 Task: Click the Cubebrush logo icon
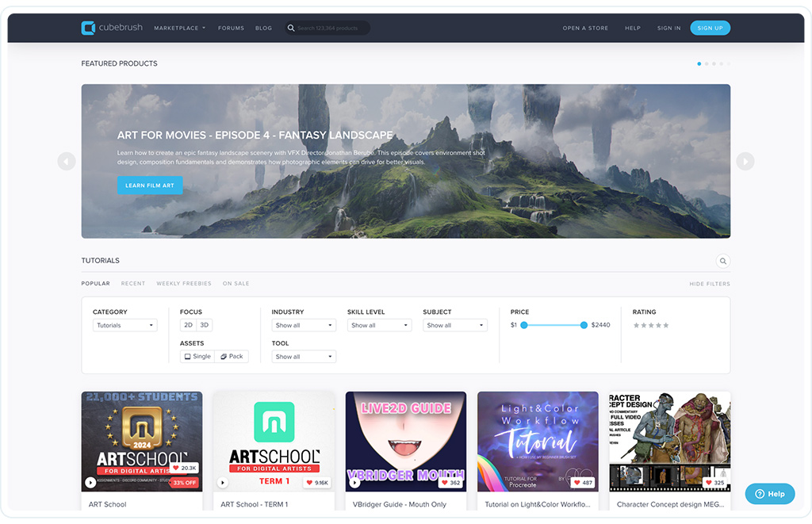pos(87,28)
